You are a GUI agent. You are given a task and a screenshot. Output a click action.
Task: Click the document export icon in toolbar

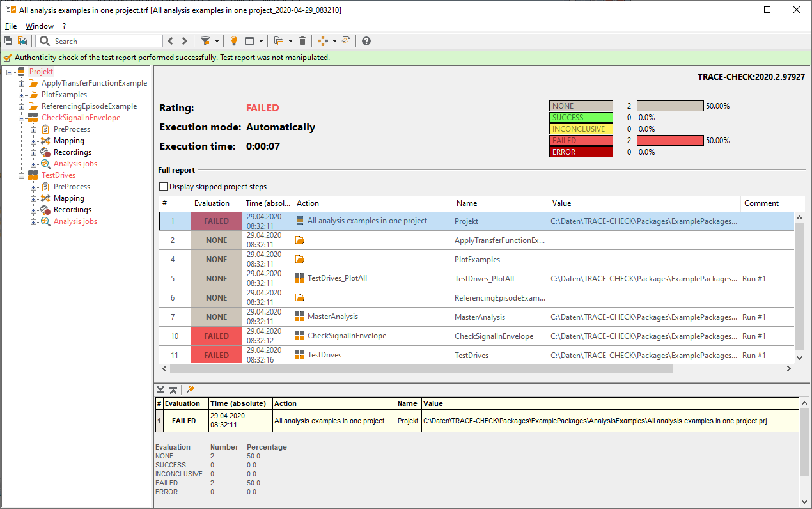click(x=347, y=41)
